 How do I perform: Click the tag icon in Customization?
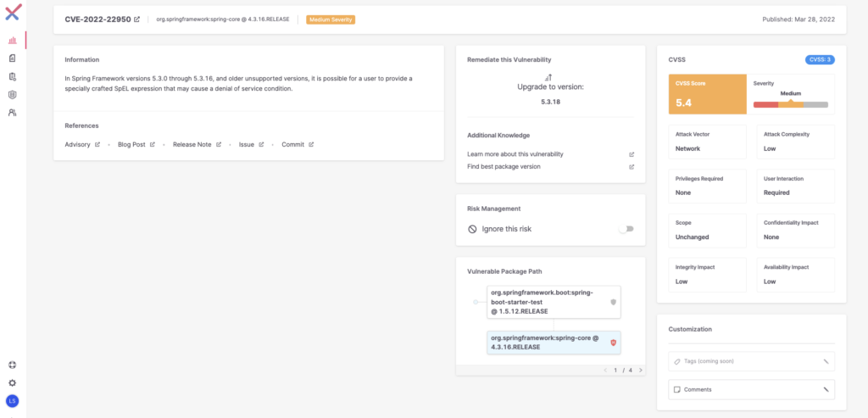coord(677,361)
